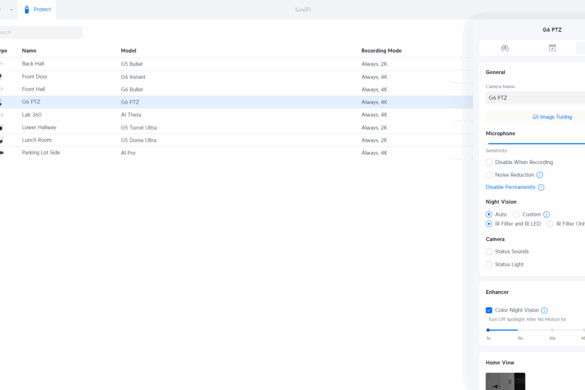Switch to the Protect tab

37,9
